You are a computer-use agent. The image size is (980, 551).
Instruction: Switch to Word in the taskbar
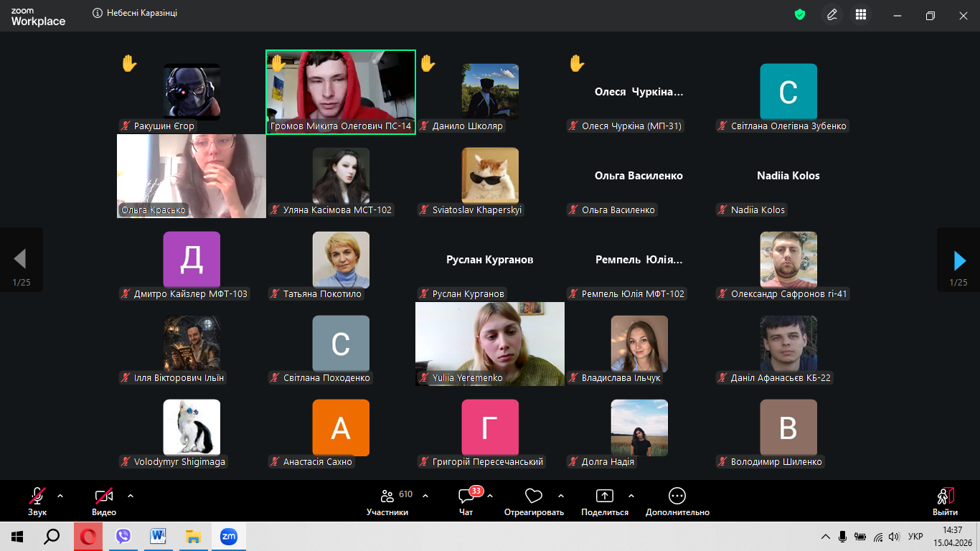158,537
